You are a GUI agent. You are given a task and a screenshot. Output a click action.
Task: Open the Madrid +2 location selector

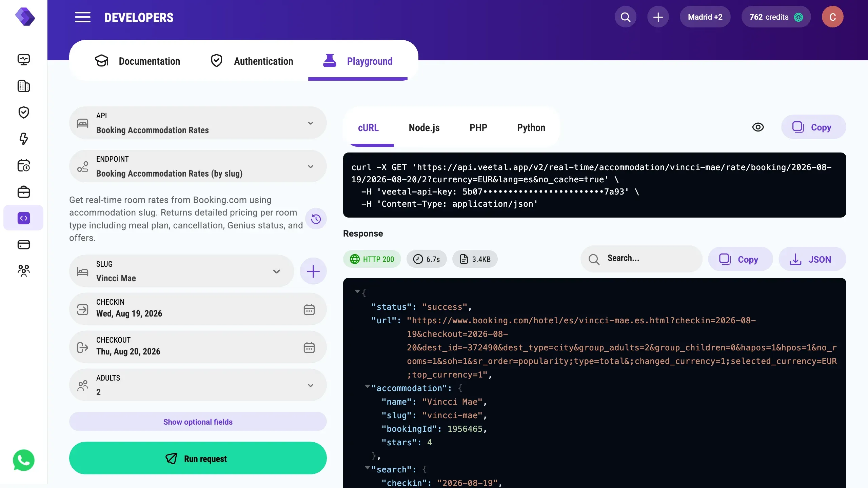point(705,17)
